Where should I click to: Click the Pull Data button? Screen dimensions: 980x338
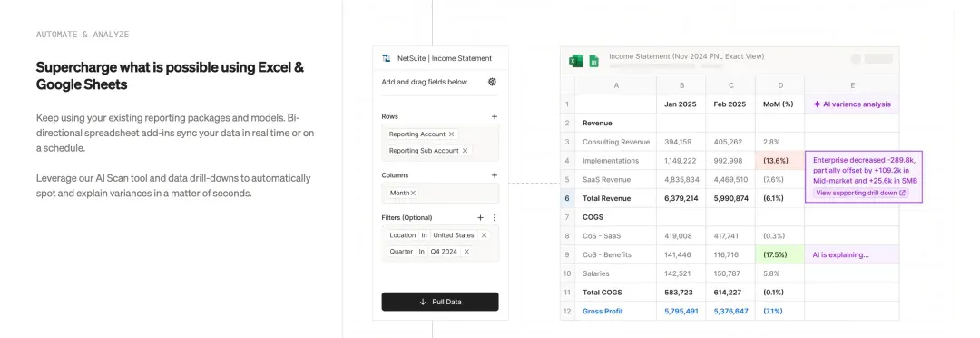(440, 302)
